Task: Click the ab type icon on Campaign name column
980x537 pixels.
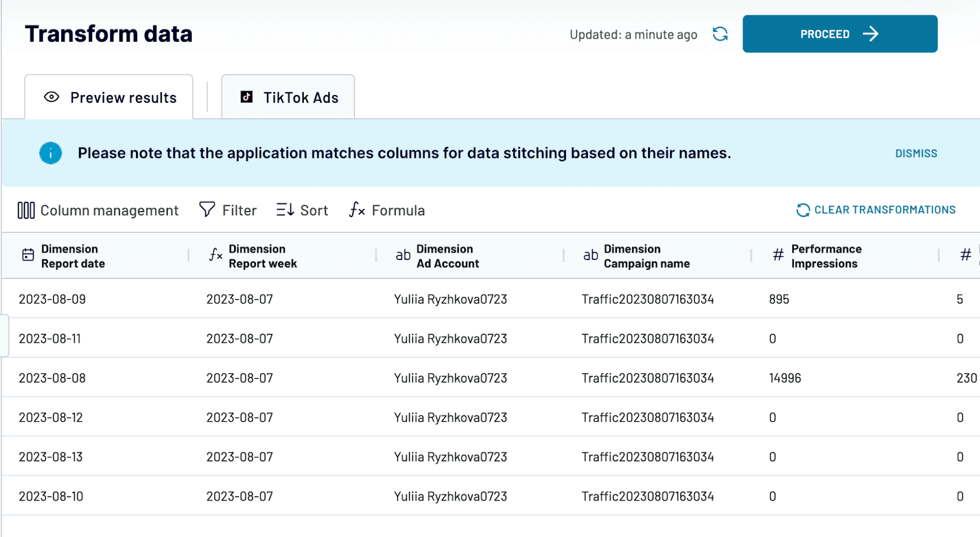Action: (x=590, y=255)
